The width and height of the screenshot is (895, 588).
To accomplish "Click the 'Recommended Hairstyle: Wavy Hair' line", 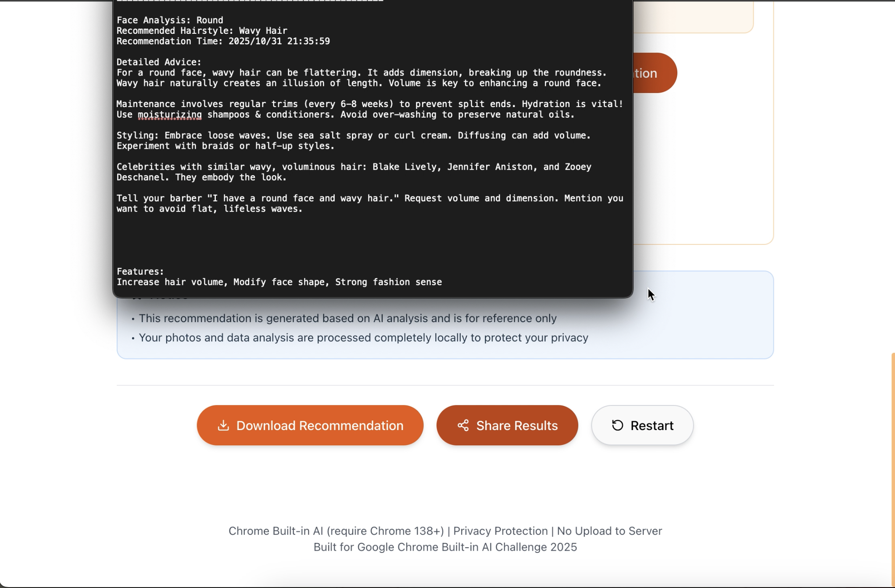I will click(202, 31).
